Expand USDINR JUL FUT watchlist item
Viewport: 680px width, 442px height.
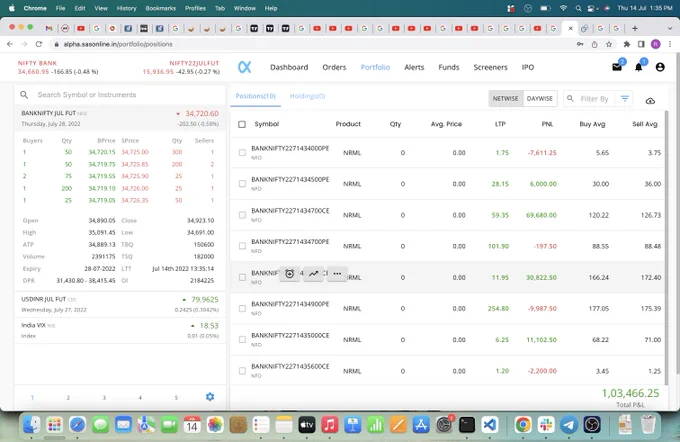coord(120,304)
